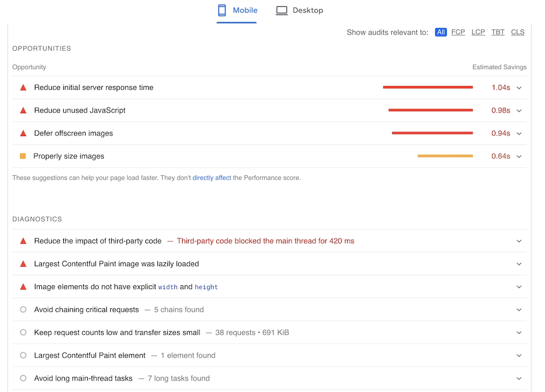Screen dimensions: 545x392
Task: Click the 1.04s estimated savings value
Action: click(x=501, y=88)
